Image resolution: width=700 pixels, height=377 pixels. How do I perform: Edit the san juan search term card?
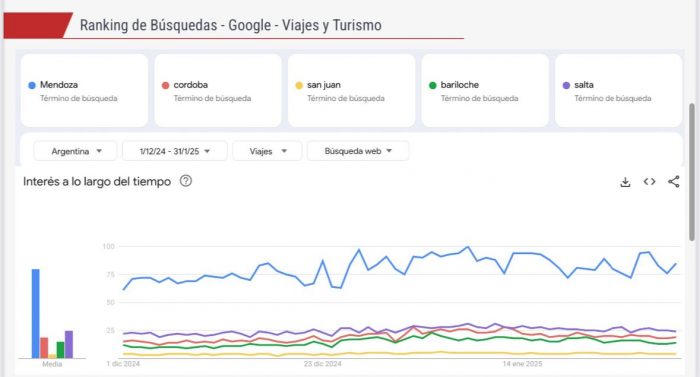click(x=351, y=91)
